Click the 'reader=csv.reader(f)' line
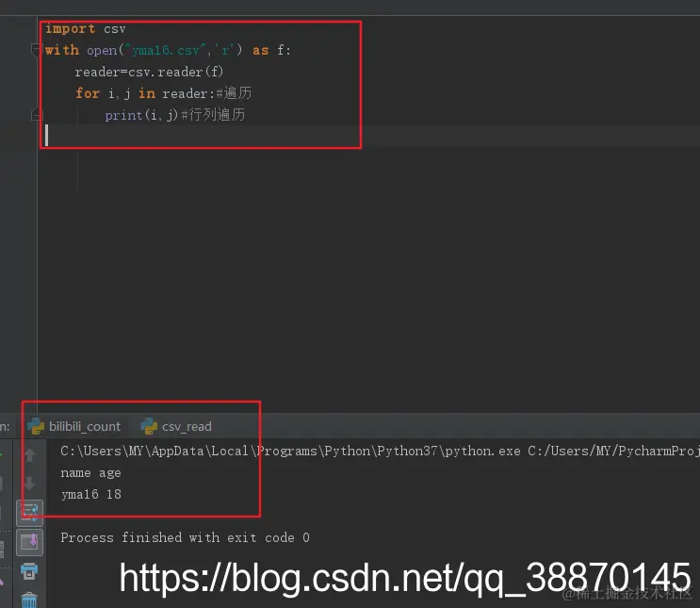The height and width of the screenshot is (608, 700). pos(149,72)
